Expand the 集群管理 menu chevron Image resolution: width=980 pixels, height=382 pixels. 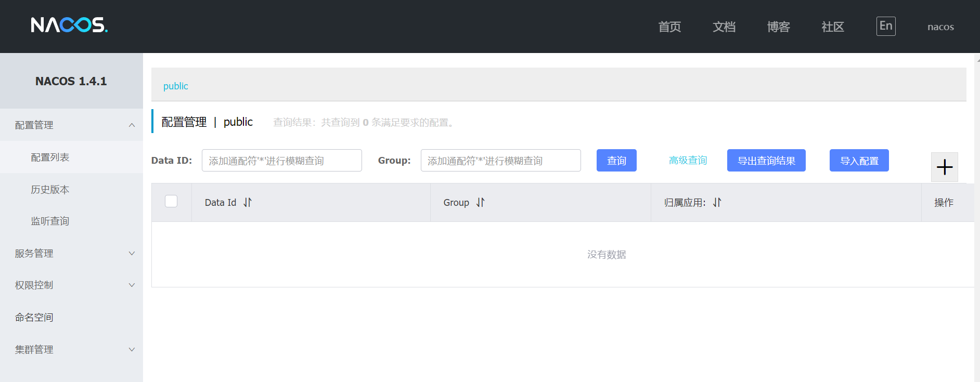click(132, 349)
